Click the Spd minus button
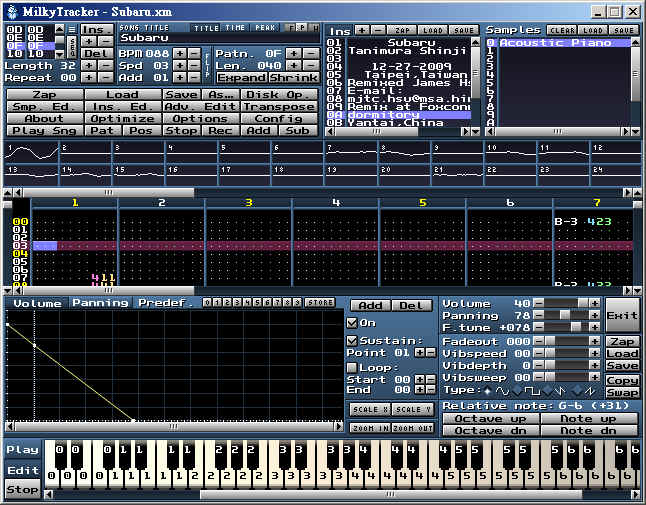 tap(194, 65)
